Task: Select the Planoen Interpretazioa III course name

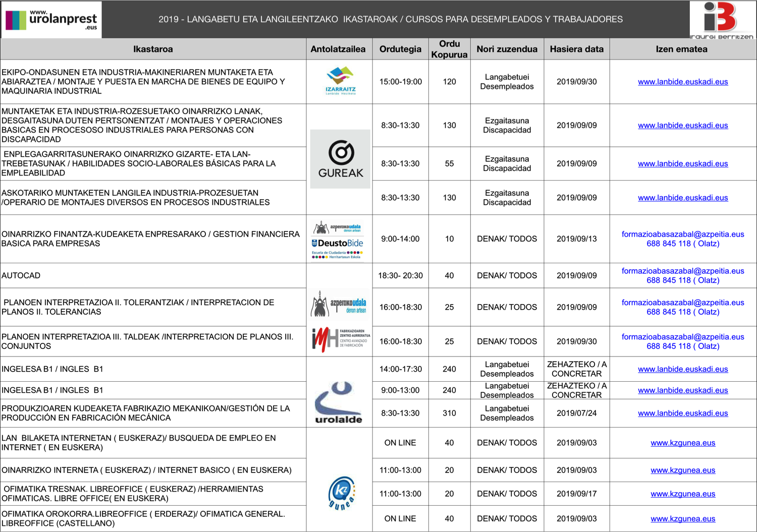Action: point(147,341)
